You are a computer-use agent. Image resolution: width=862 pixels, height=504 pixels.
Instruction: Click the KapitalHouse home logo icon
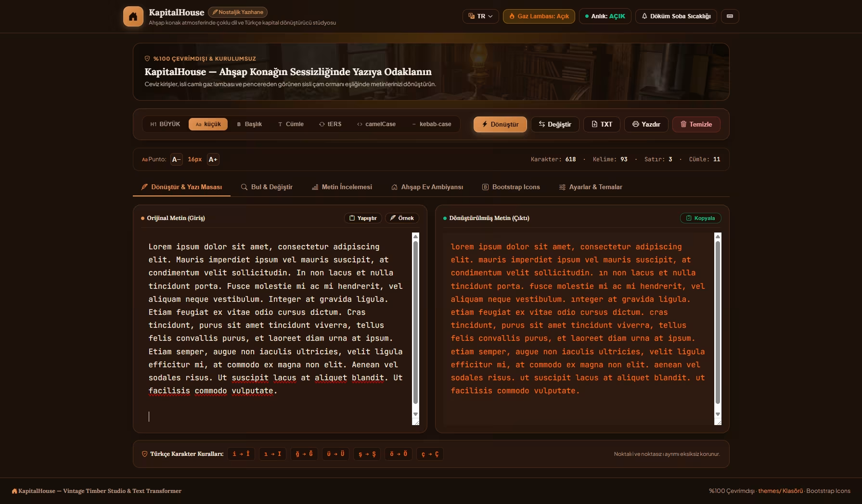tap(133, 16)
